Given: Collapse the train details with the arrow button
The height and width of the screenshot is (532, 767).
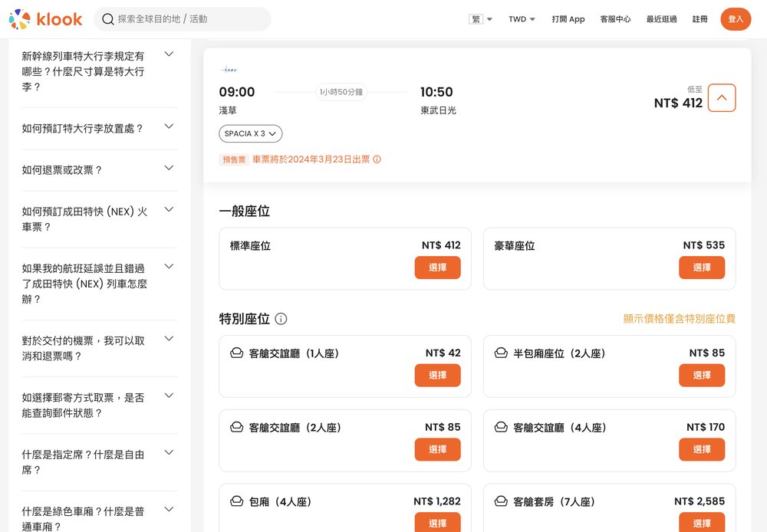Looking at the screenshot, I should tap(721, 97).
